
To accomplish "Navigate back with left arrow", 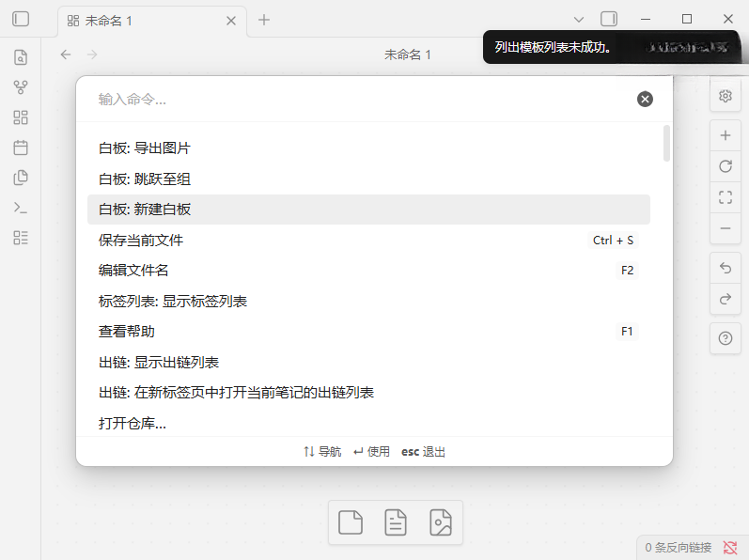I will (x=66, y=54).
